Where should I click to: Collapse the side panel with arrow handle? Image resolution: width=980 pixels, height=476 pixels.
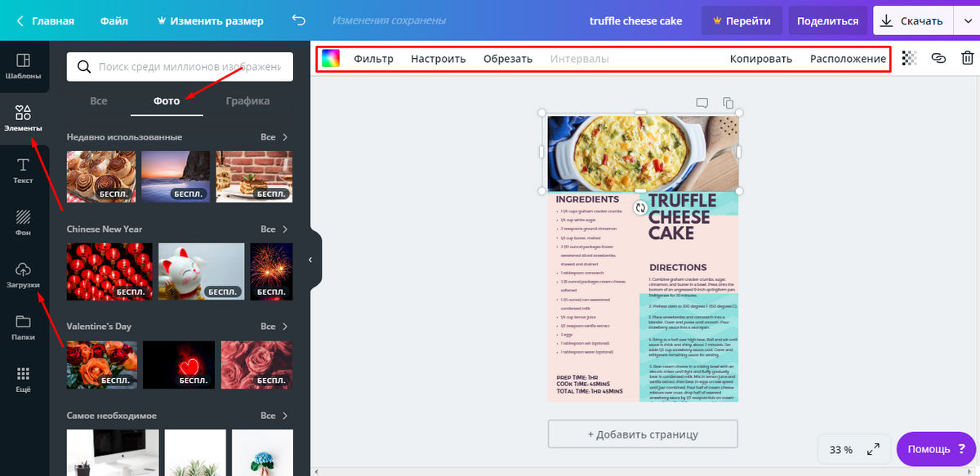[x=310, y=260]
